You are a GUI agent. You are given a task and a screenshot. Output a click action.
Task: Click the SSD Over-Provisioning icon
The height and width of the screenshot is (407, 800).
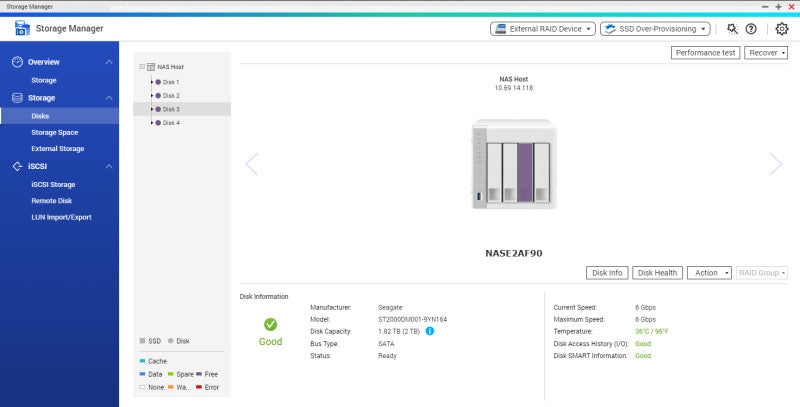click(610, 29)
